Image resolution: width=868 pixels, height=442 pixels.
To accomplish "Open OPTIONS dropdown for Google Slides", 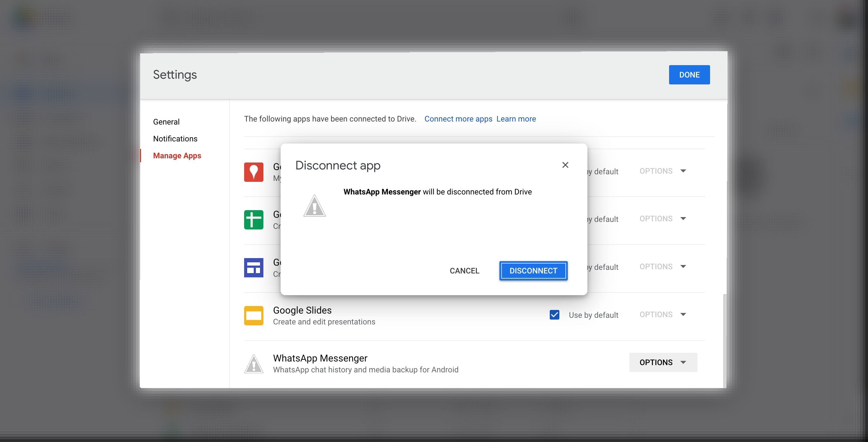I will [662, 314].
